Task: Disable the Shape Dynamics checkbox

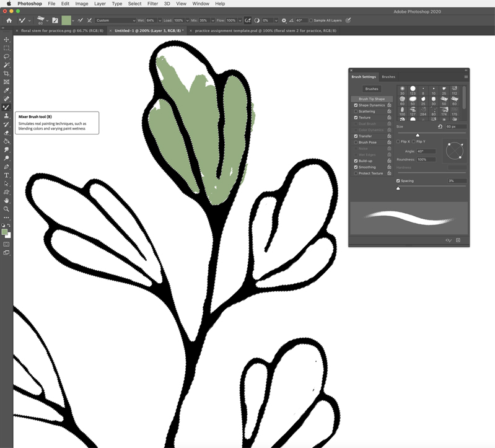Action: tap(356, 105)
